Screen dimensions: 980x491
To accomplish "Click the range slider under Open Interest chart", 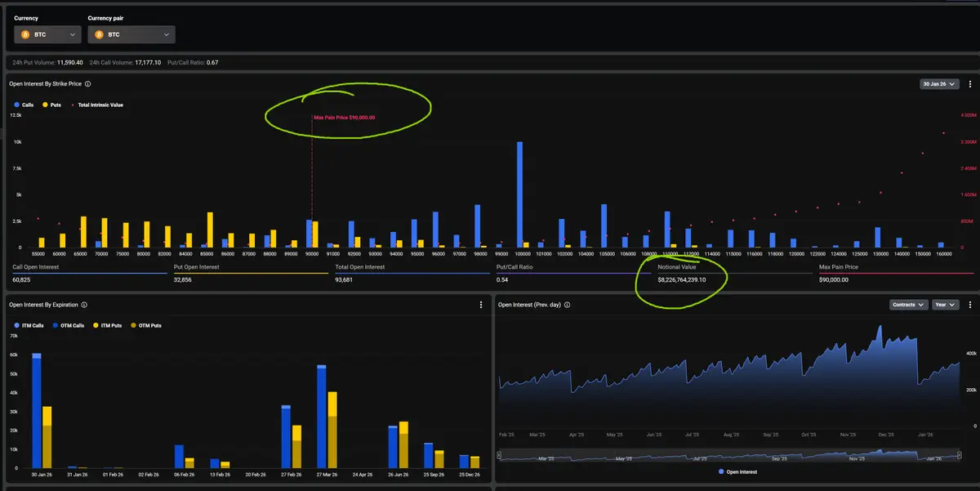I will 729,455.
